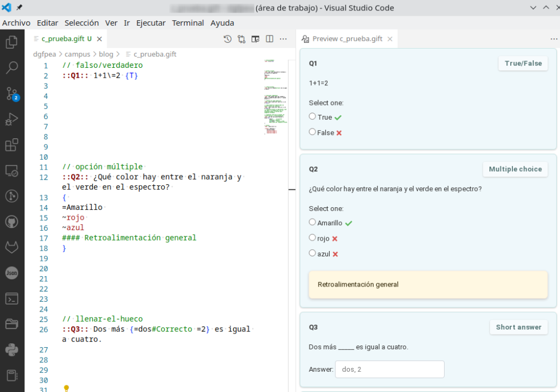Click the VS Code logo in title bar
Viewport: 560px width, 392px height.
[7, 7]
